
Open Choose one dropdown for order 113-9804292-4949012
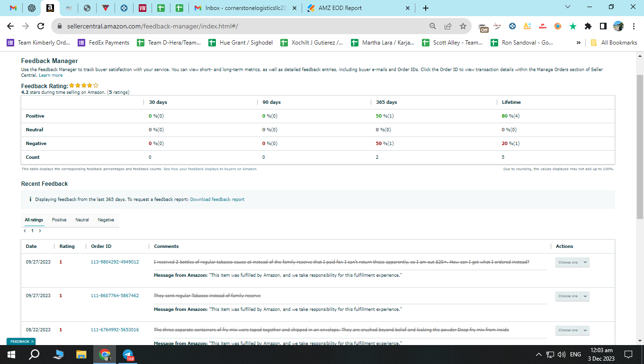[572, 262]
